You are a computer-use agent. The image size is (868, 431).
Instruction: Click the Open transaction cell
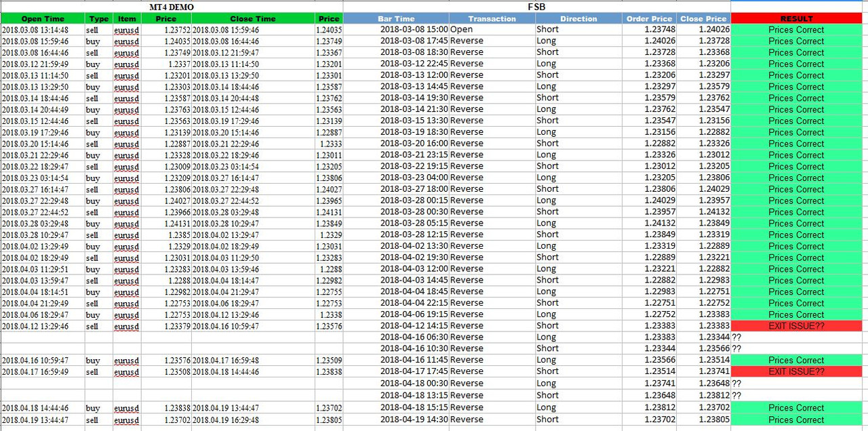click(x=462, y=30)
